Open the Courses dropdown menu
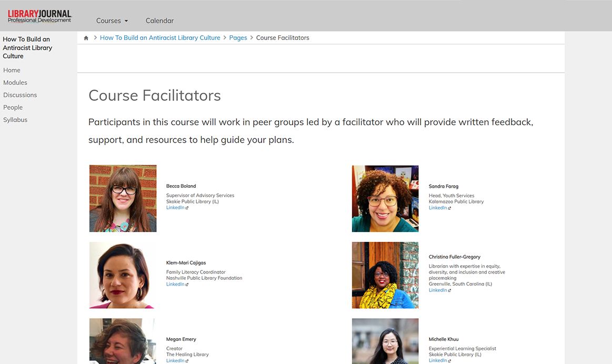 click(x=112, y=21)
